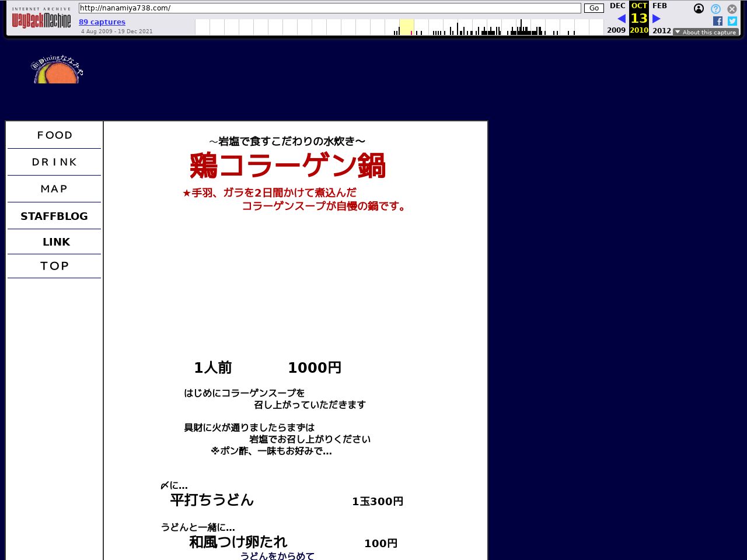Go to next capture arrow
Image resolution: width=747 pixels, height=560 pixels.
[657, 19]
